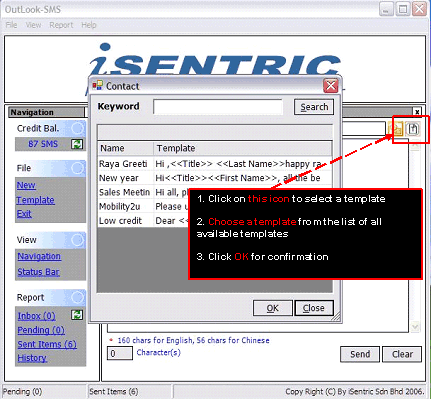Screen dimensions: 432x399
Task: Click Sent Items (6) in status bar
Action: [x=114, y=391]
